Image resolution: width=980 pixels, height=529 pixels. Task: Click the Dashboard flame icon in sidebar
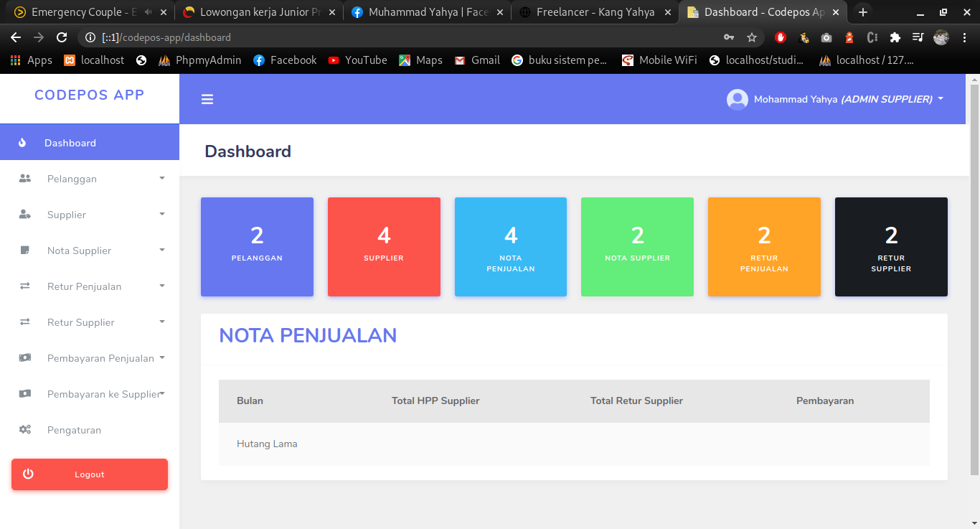pos(22,143)
